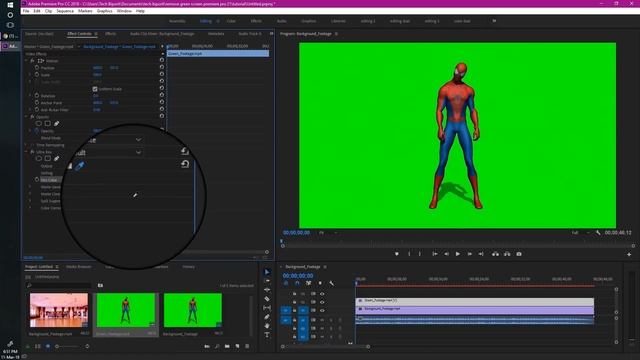Reset the Position parameter

[162, 67]
